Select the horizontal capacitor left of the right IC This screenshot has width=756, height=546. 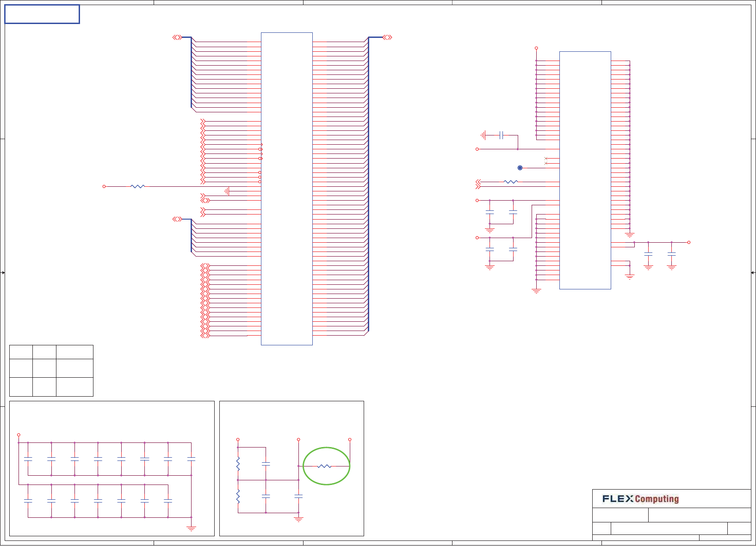point(501,135)
